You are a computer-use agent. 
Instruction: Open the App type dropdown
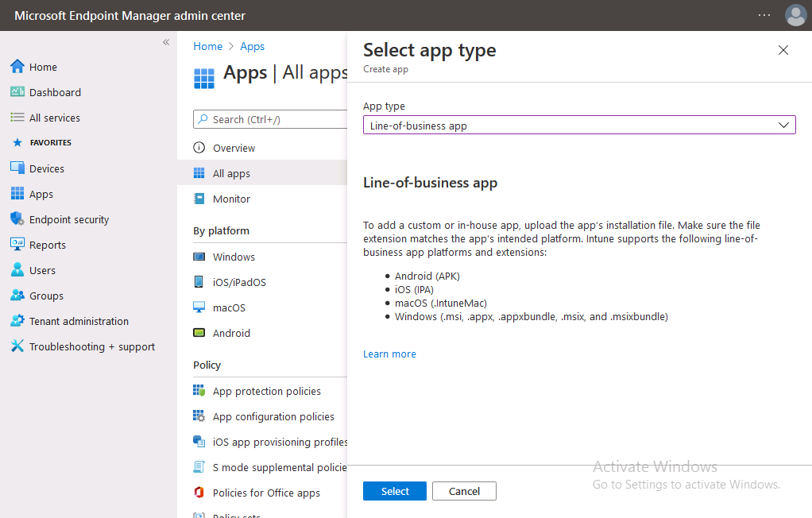(x=579, y=125)
